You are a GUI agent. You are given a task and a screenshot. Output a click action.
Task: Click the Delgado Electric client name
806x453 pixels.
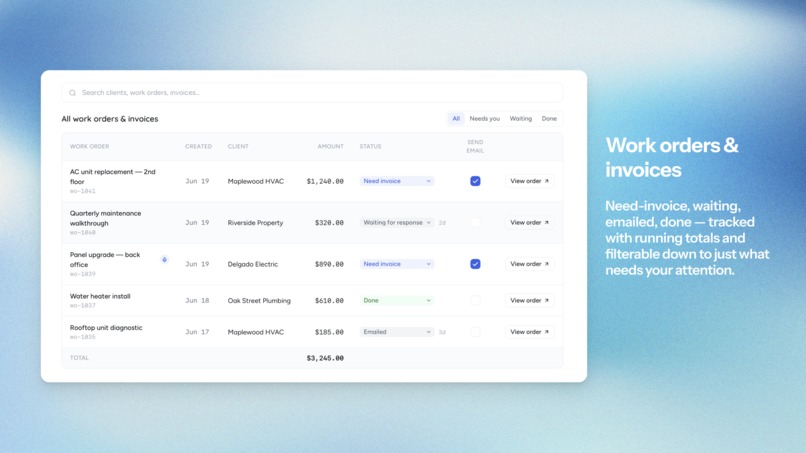(x=253, y=264)
